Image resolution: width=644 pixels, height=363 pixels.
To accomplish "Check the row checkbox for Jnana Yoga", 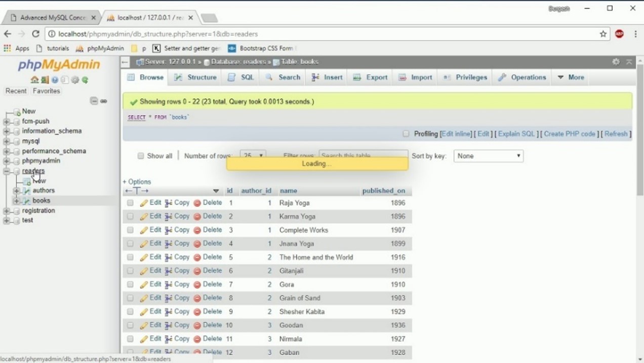I will [130, 244].
